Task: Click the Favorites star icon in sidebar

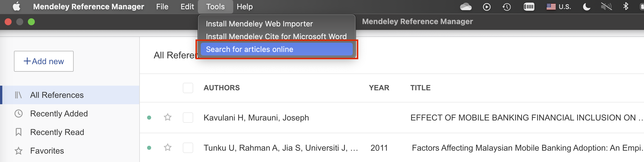Action: point(19,151)
